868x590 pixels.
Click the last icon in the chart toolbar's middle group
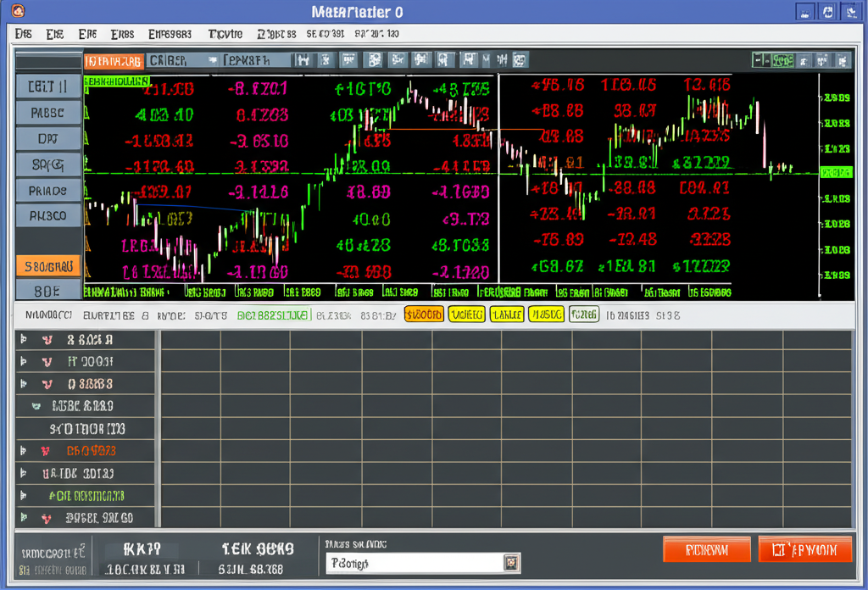[518, 60]
